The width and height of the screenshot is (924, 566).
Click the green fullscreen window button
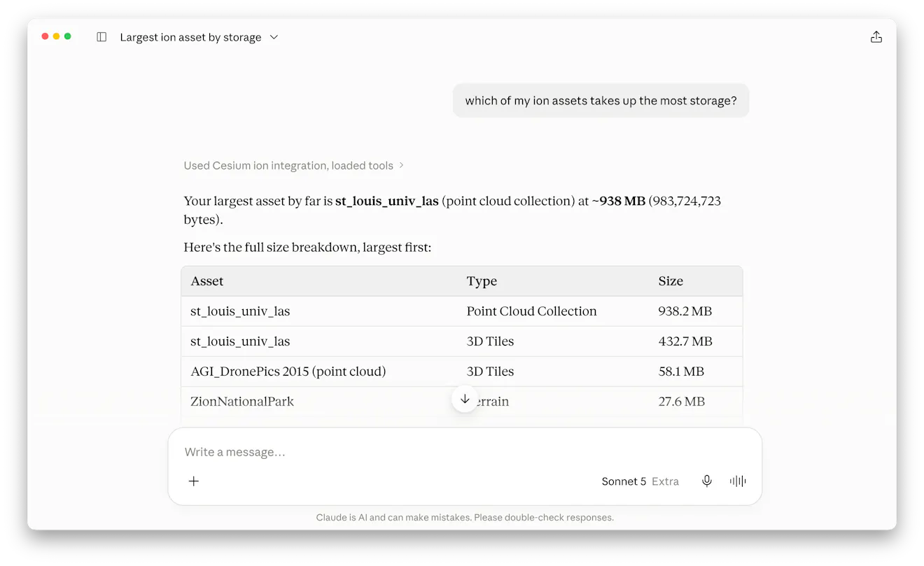68,36
